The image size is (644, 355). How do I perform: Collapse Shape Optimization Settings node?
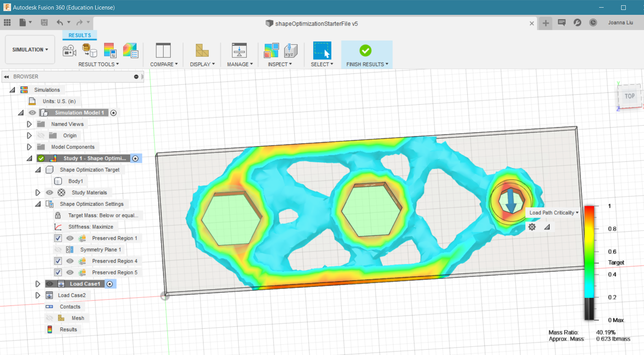[38, 204]
